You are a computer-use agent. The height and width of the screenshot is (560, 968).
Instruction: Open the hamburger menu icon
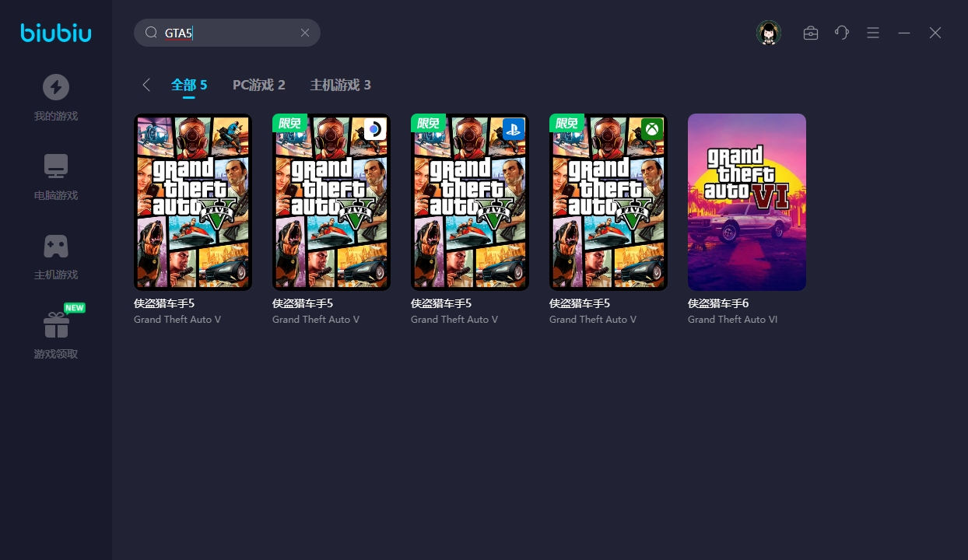click(873, 33)
